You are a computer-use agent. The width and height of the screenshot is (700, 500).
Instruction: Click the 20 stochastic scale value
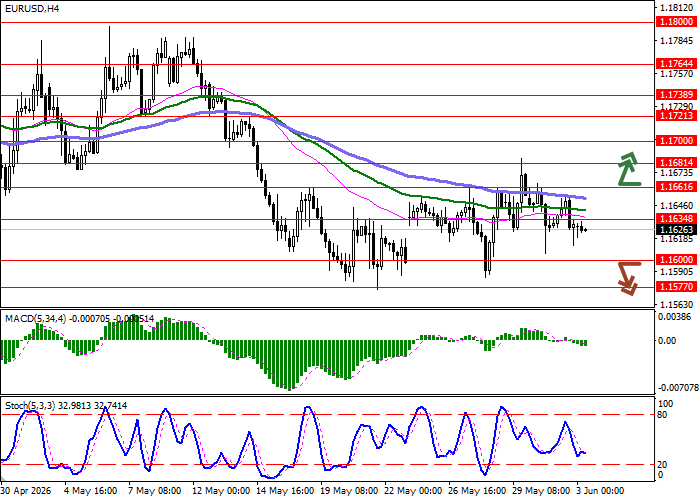(x=663, y=465)
